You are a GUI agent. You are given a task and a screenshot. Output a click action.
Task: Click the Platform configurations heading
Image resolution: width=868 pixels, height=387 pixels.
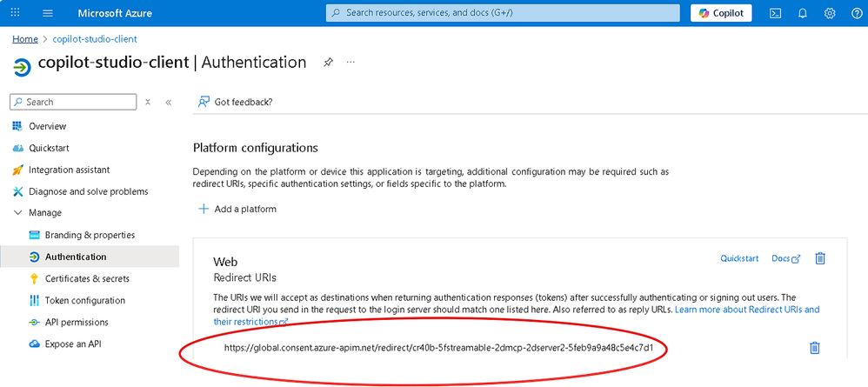(x=256, y=148)
